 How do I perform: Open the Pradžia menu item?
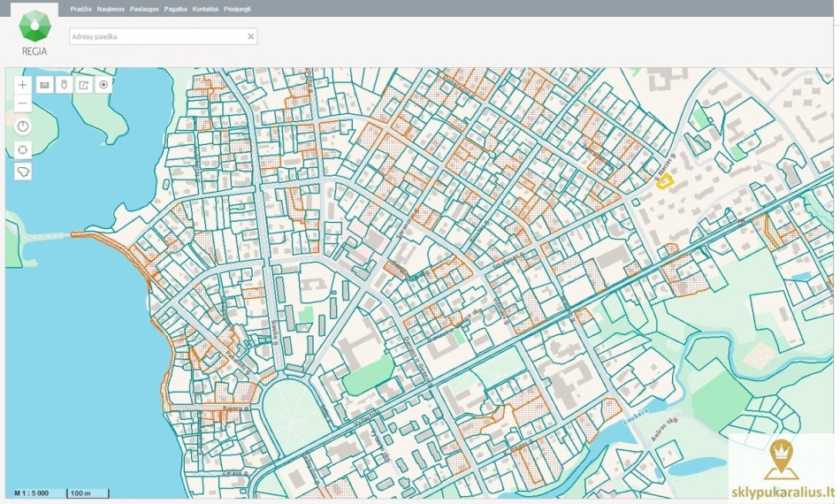point(80,9)
